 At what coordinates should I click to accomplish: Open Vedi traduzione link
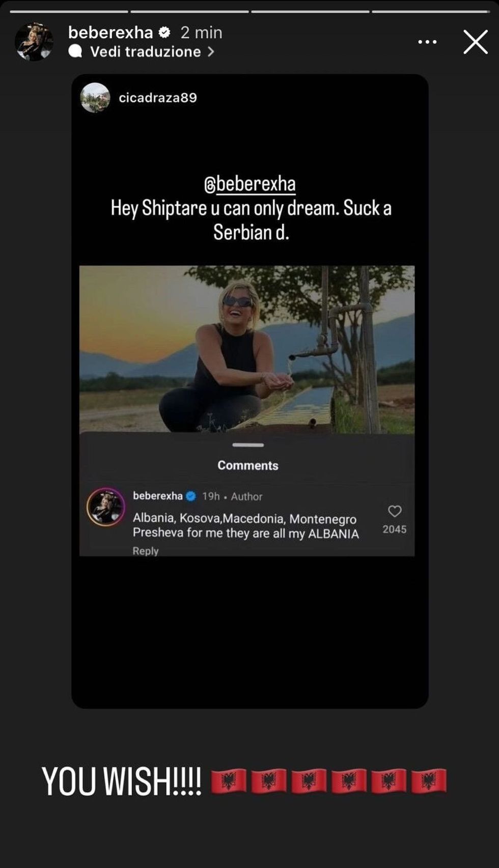coord(145,52)
